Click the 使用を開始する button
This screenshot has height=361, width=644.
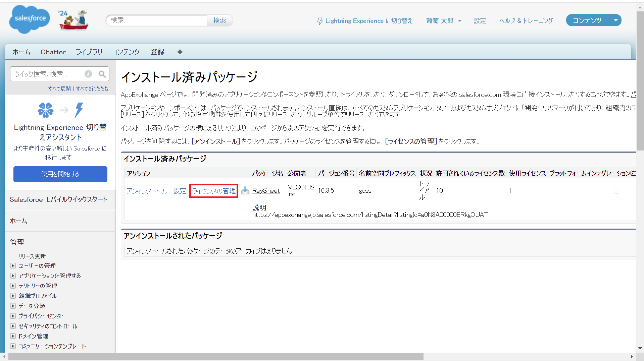point(60,174)
